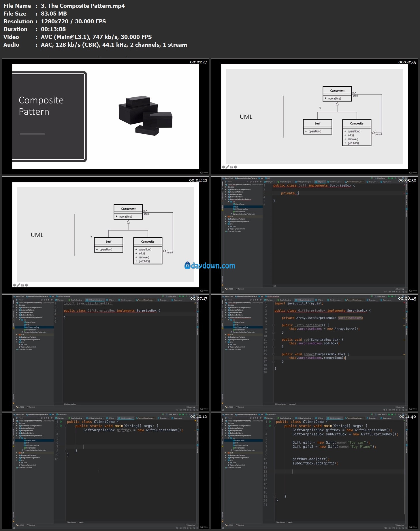Image resolution: width=420 pixels, height=531 pixels.
Task: Switch to the Client.java tab in the 00:05:50 frame
Action: click(x=269, y=182)
